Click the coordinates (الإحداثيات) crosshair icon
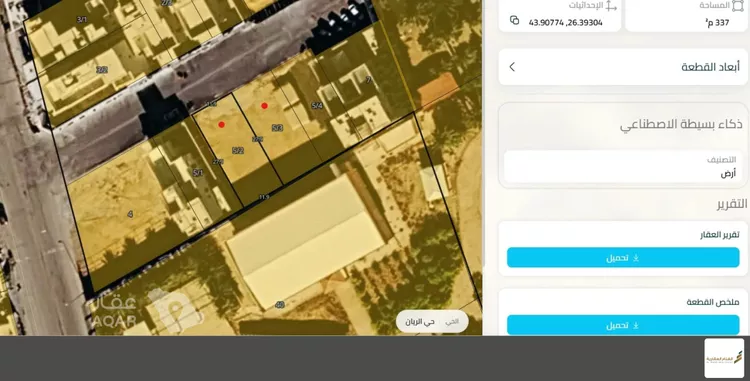 point(611,6)
